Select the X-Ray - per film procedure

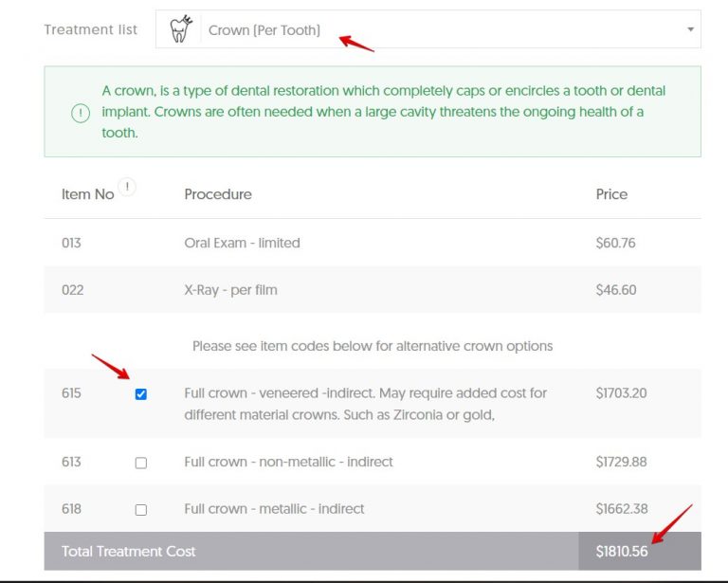click(230, 290)
